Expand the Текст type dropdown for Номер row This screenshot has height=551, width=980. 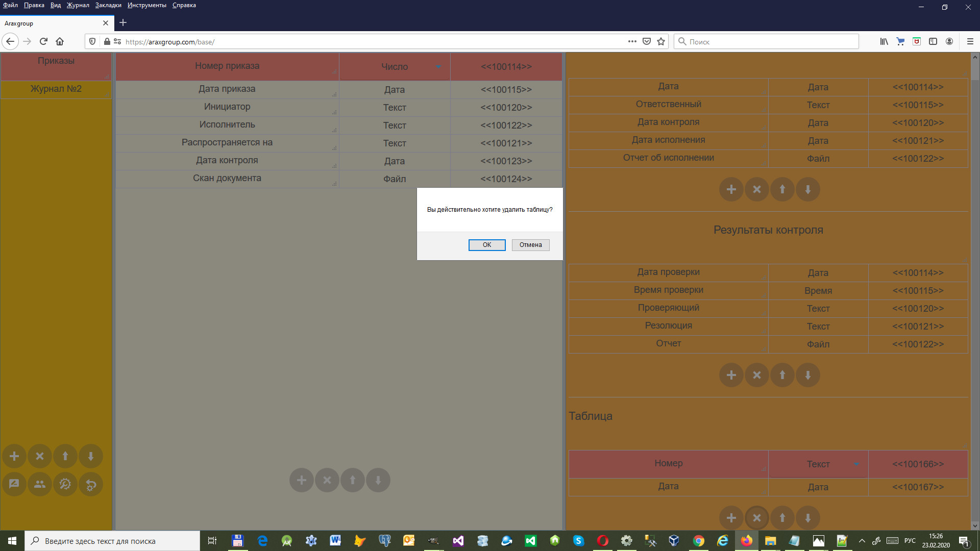(856, 464)
